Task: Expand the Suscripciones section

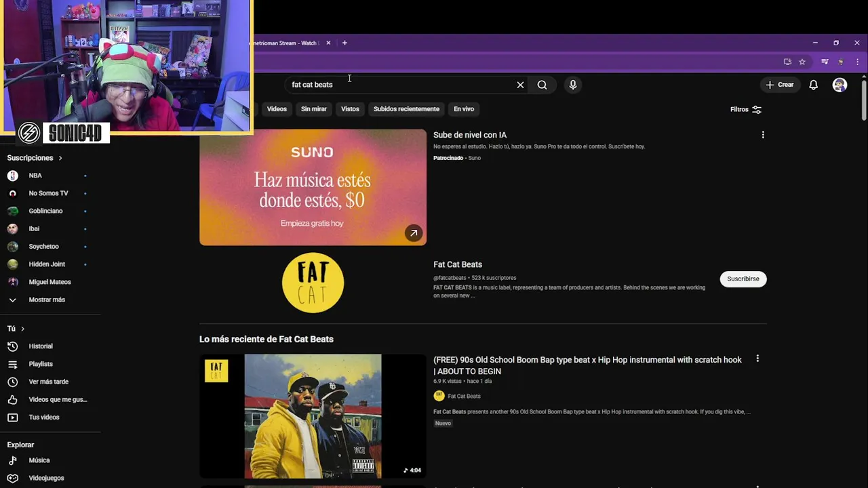Action: (35, 158)
